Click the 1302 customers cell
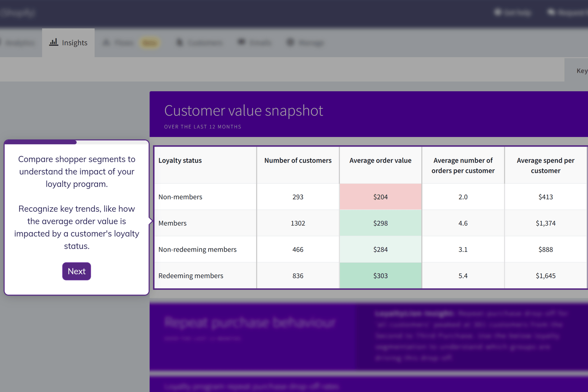 pyautogui.click(x=298, y=223)
